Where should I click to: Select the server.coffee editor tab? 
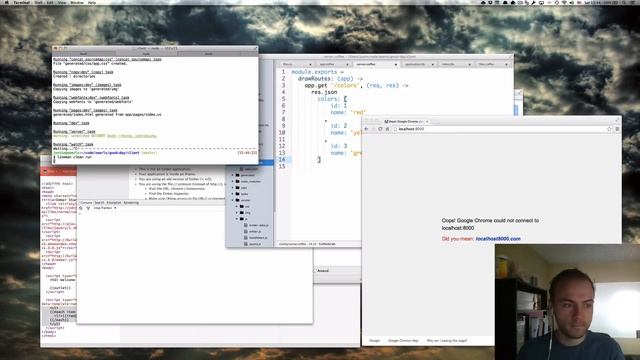click(x=376, y=64)
